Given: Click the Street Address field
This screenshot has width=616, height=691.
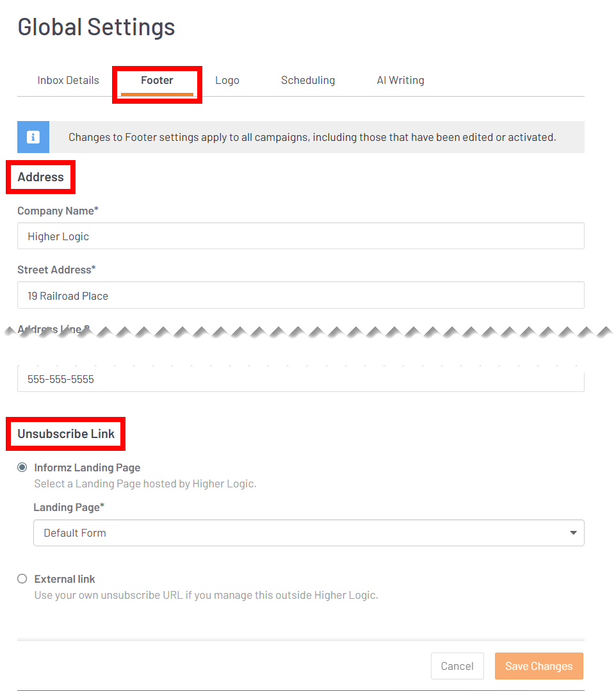Looking at the screenshot, I should [300, 295].
